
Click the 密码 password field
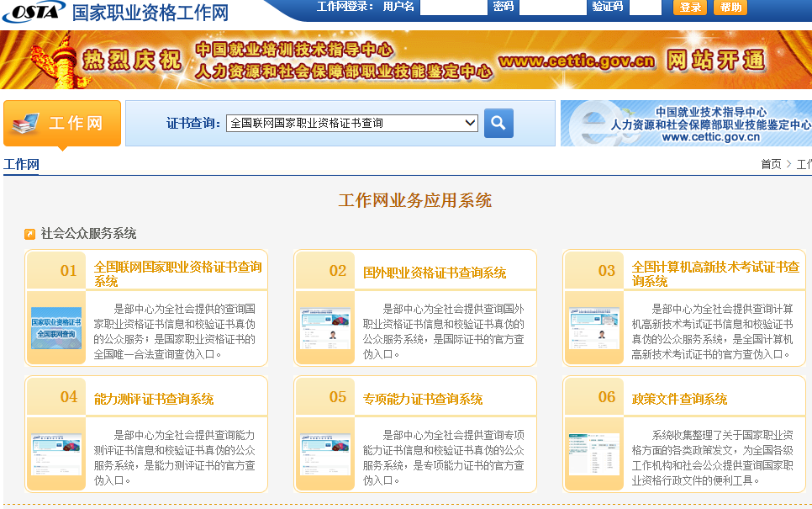click(x=552, y=8)
